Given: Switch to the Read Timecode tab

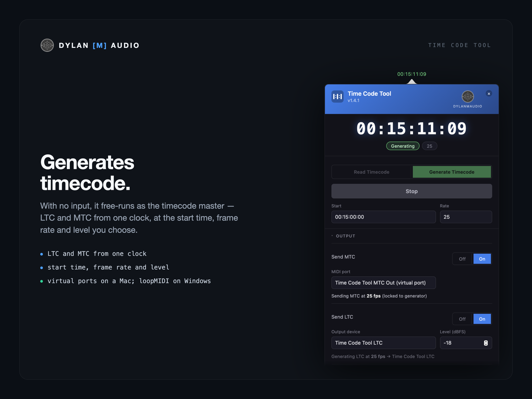Looking at the screenshot, I should [372, 172].
